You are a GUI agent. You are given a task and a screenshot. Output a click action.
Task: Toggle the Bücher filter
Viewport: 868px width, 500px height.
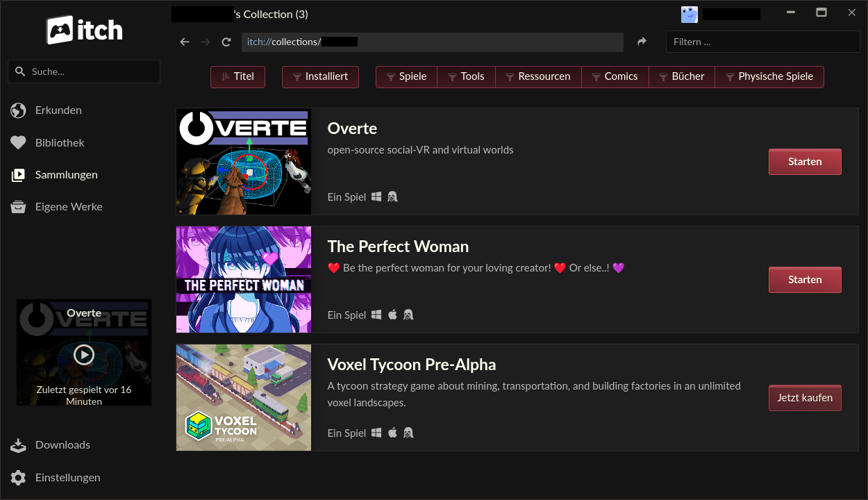pyautogui.click(x=682, y=76)
